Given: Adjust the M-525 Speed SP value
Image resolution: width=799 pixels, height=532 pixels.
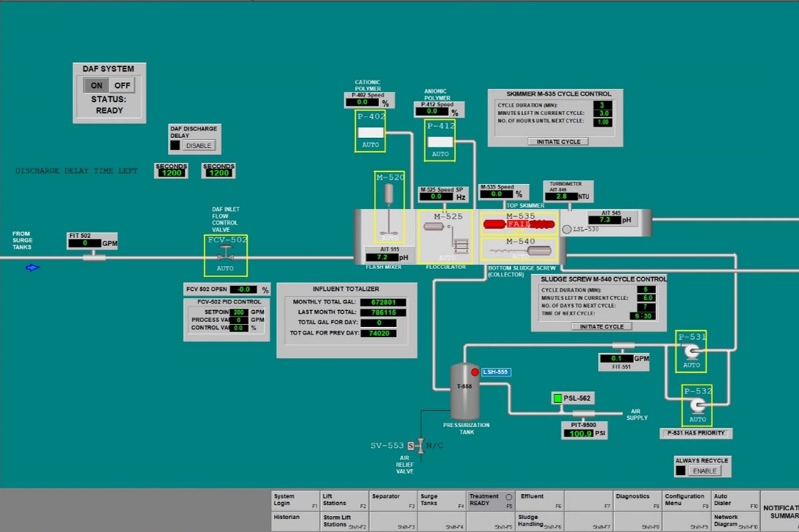Looking at the screenshot, I should point(436,197).
